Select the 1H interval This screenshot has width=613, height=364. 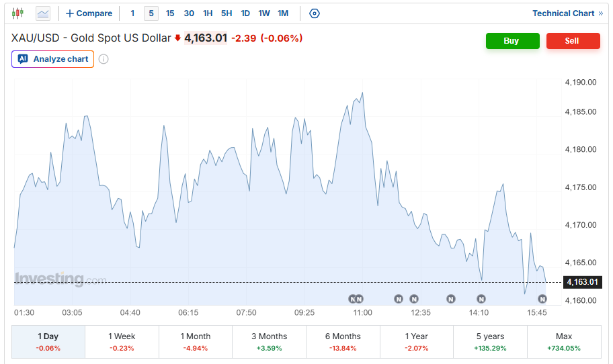pos(208,13)
